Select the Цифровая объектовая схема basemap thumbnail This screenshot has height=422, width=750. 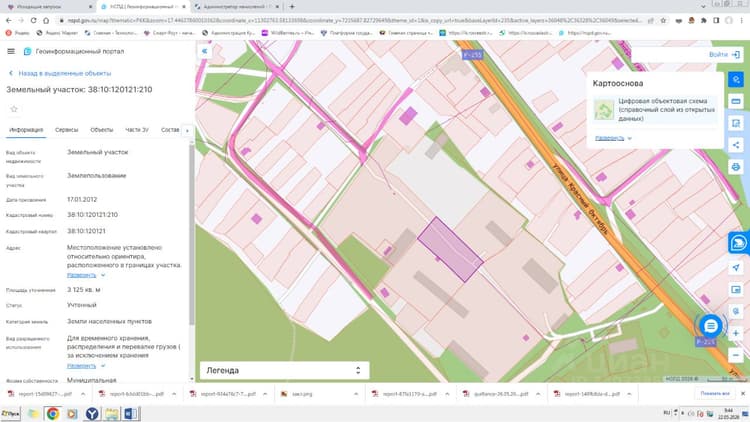click(604, 110)
